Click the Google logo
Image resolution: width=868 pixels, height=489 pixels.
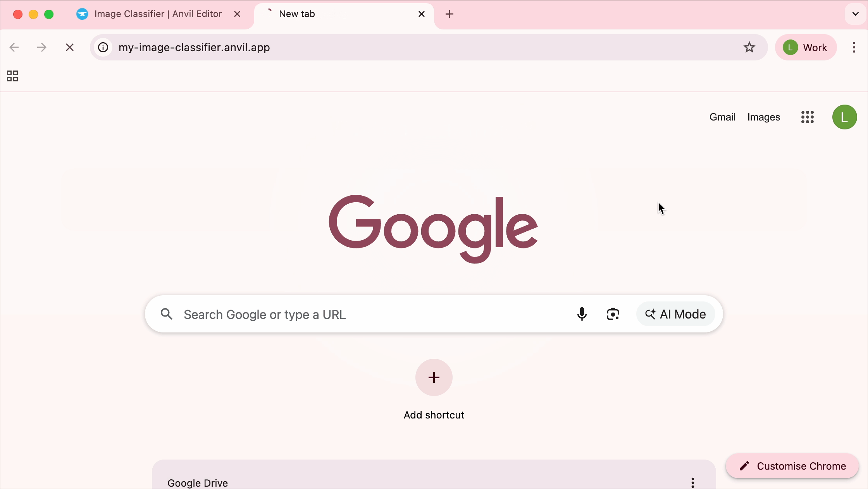click(433, 229)
